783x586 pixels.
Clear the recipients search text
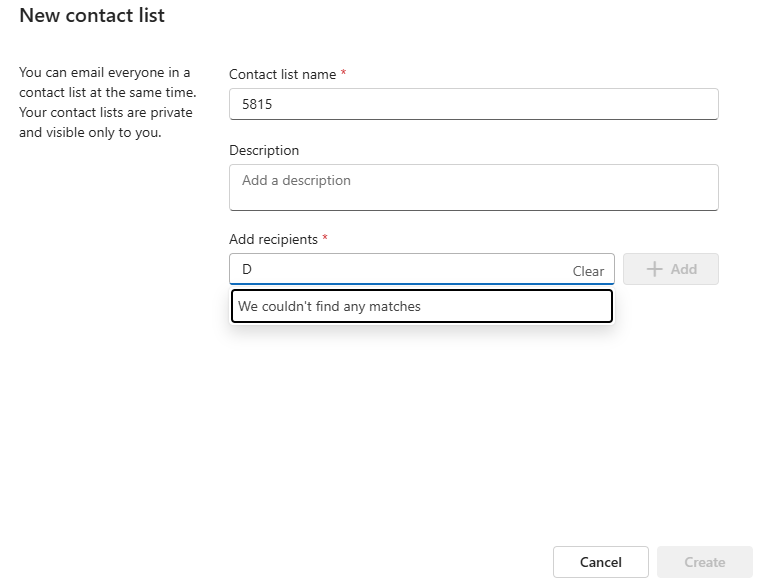point(588,271)
